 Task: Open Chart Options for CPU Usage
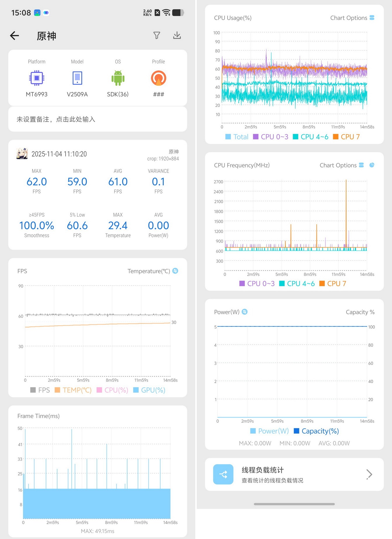point(352,18)
